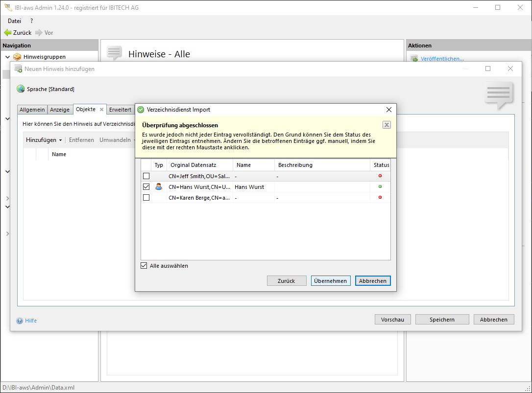This screenshot has width=532, height=393.
Task: Click the green Zurück back arrow icon
Action: (7, 33)
